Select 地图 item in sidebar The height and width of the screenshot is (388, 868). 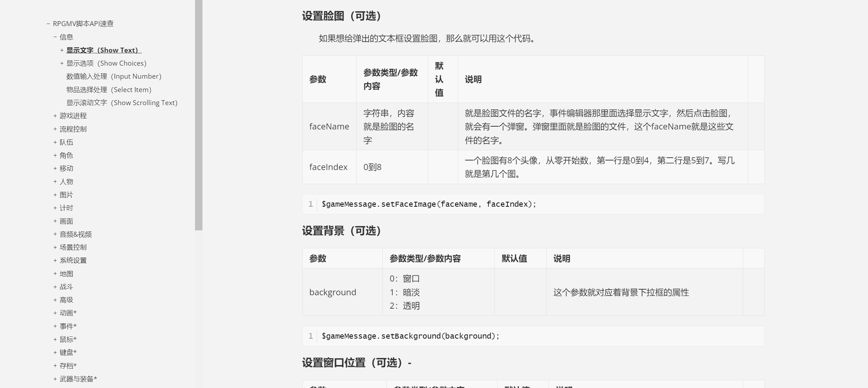click(66, 274)
